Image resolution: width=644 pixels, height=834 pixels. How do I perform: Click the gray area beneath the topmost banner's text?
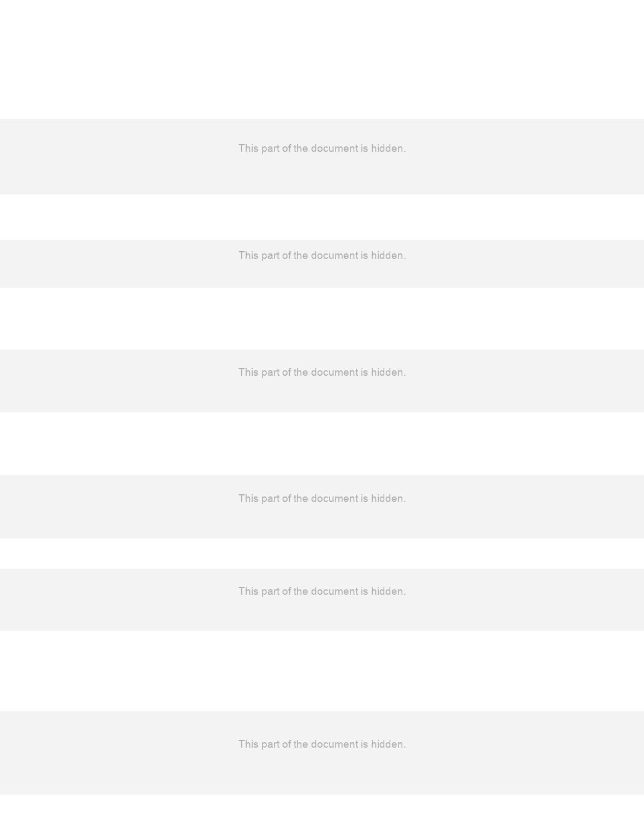point(322,175)
